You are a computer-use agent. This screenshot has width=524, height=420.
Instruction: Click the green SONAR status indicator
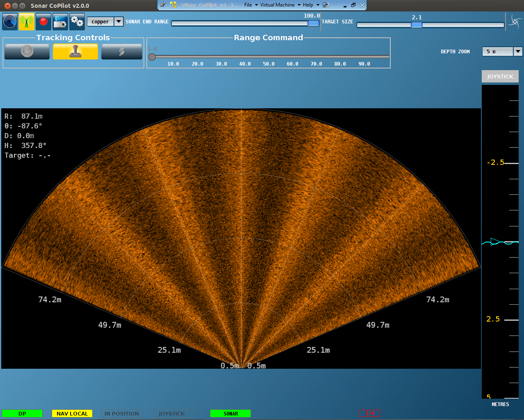[x=230, y=413]
